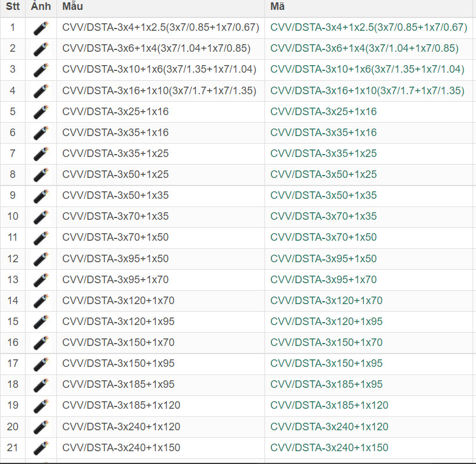
Task: Open the CVV/DSTA-3x95+1x70 code link
Action: (x=323, y=280)
